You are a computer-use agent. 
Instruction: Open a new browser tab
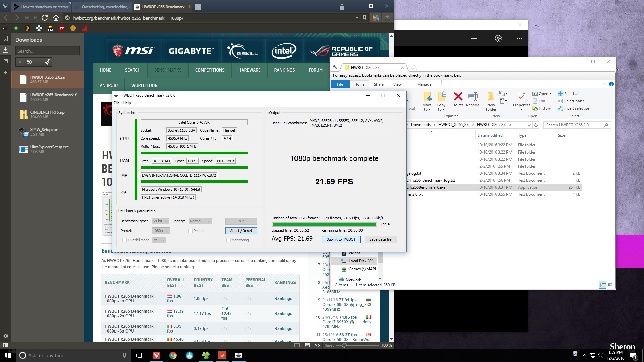click(x=198, y=7)
